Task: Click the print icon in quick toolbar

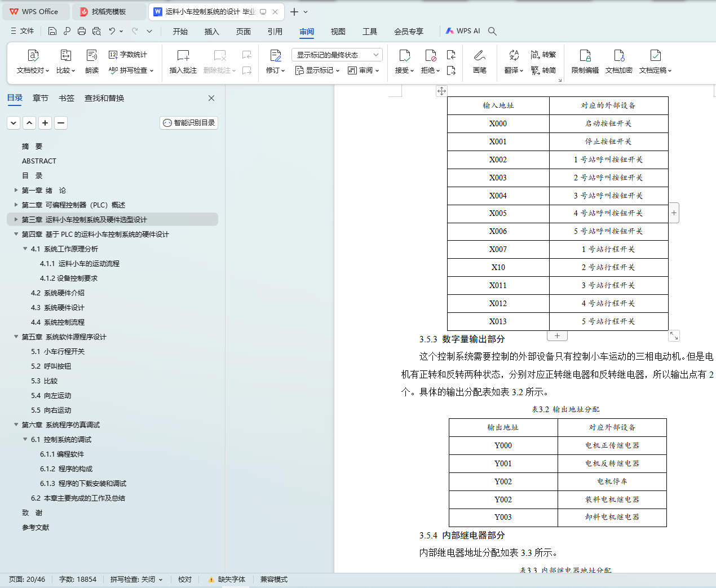Action: [82, 31]
